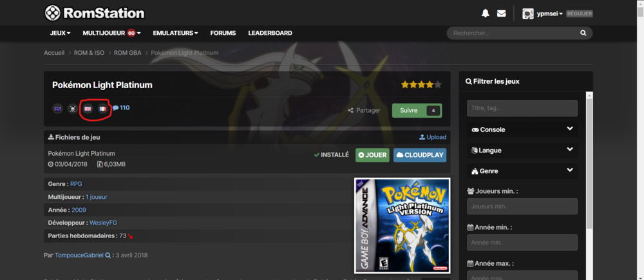Click the Pokémon Light Platinum cover image

[402, 225]
